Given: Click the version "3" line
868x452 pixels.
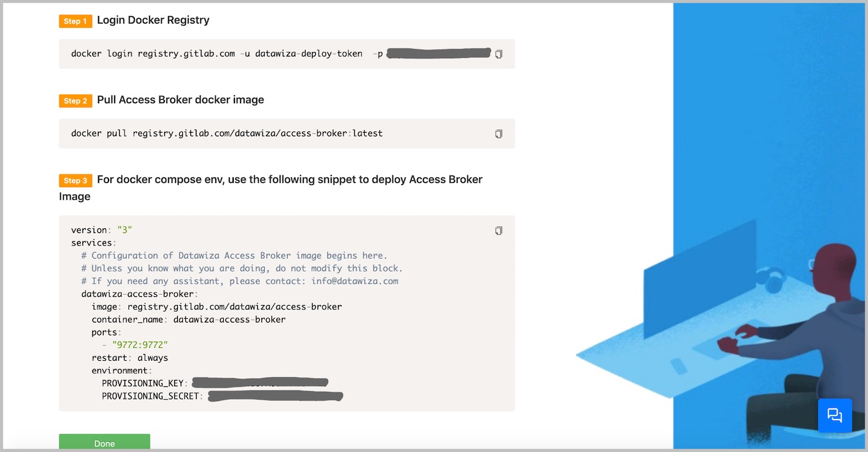Looking at the screenshot, I should (102, 230).
